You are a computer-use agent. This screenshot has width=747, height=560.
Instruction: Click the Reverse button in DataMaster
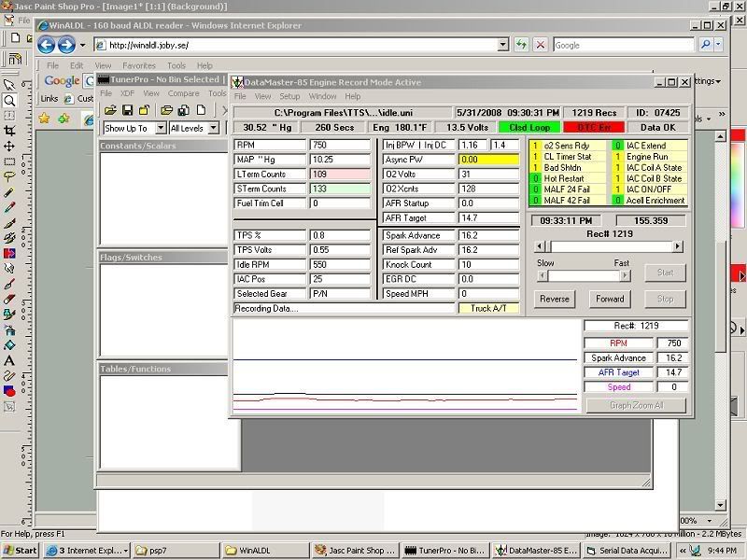coord(555,299)
